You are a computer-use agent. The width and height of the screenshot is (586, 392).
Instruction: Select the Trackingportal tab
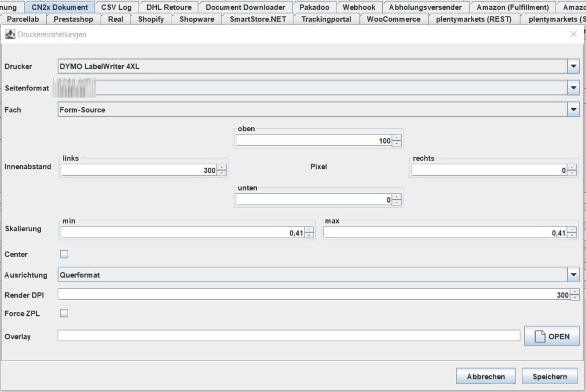click(x=326, y=19)
